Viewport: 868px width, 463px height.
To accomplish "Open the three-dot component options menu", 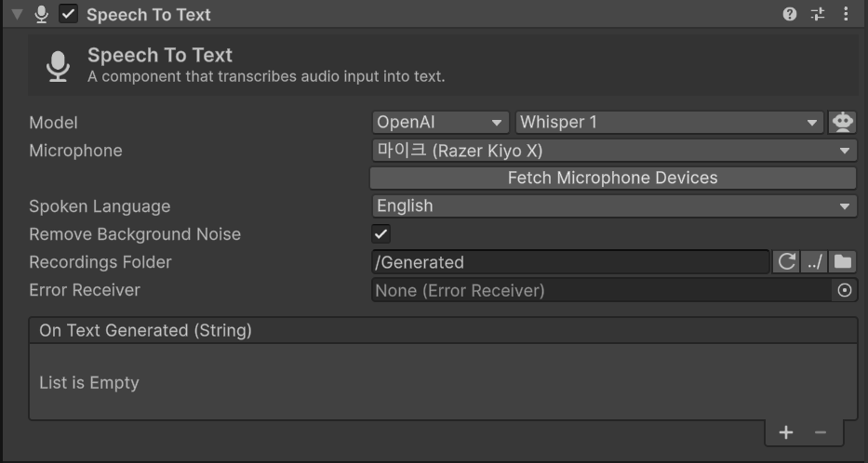I will tap(846, 14).
